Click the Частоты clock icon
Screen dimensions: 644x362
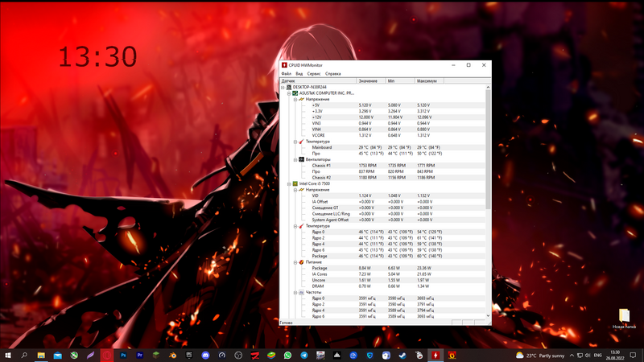tap(302, 292)
